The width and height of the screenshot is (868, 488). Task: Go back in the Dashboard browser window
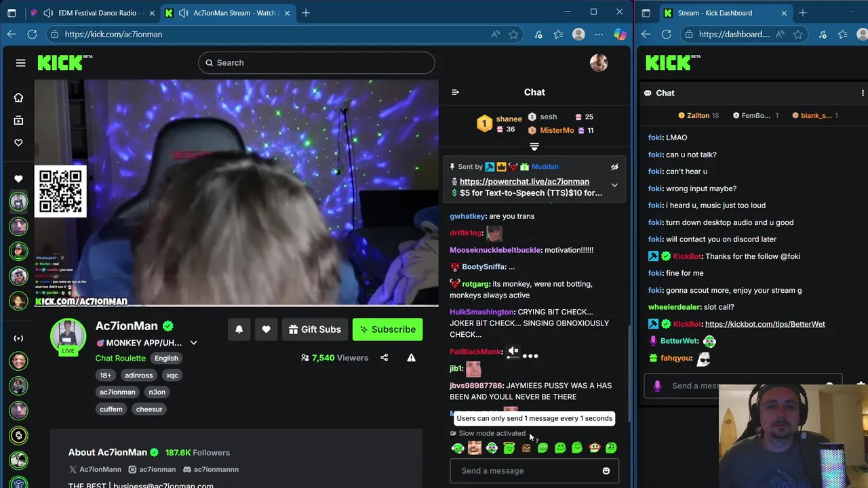click(x=646, y=34)
